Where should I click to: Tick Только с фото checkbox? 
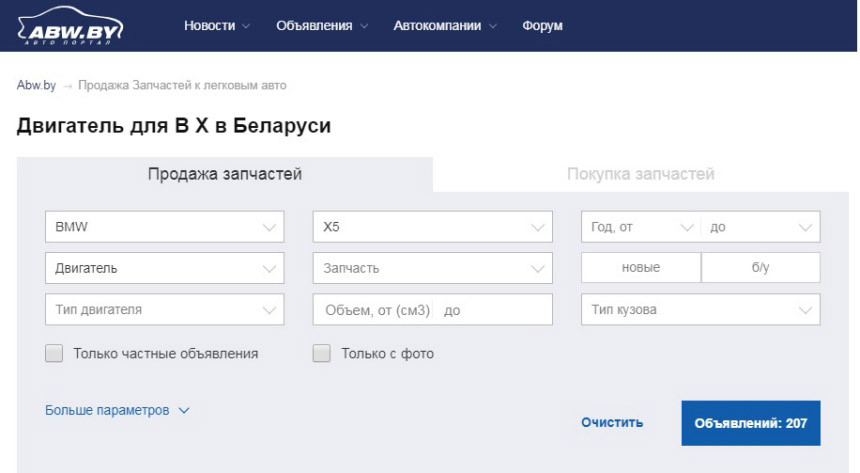[321, 353]
